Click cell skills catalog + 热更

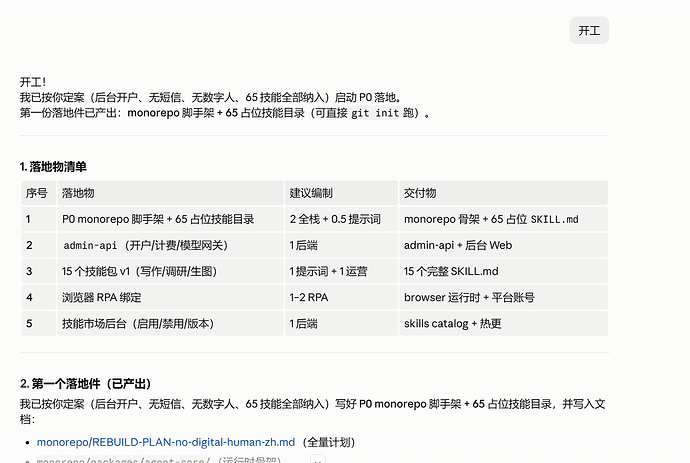[503, 323]
